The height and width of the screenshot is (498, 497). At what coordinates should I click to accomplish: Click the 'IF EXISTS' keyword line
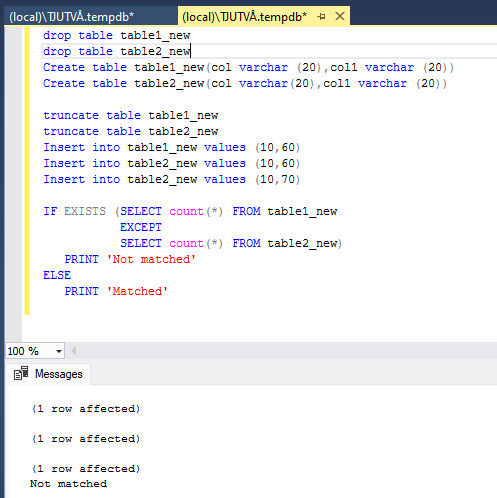(190, 211)
